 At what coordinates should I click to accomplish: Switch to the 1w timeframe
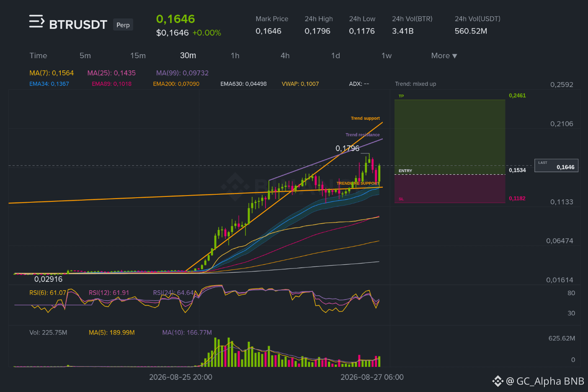click(387, 56)
